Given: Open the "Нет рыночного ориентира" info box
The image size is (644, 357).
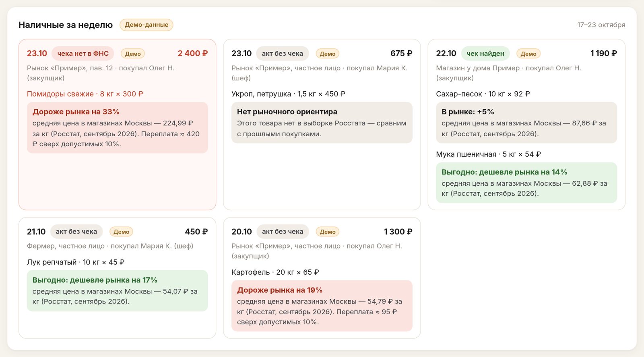Looking at the screenshot, I should [322, 123].
